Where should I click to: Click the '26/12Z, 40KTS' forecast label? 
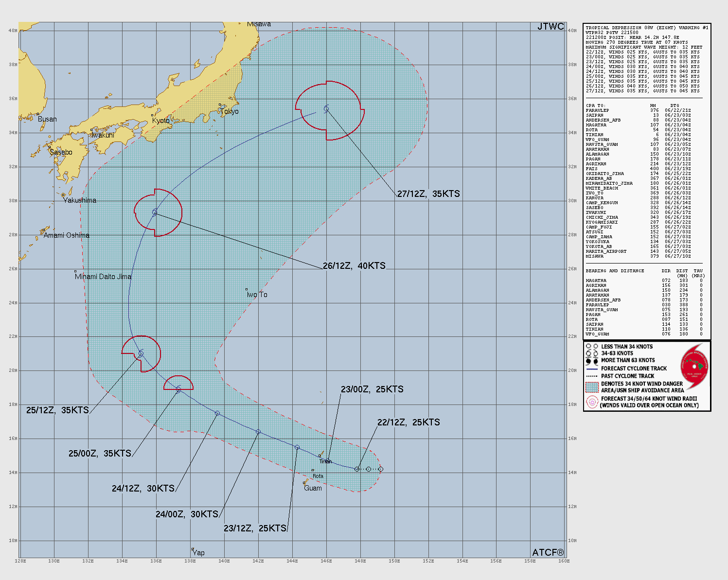pos(354,265)
